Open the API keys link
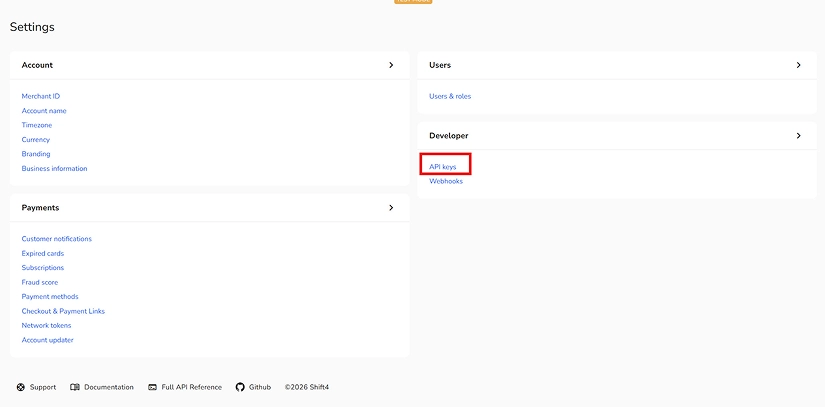The width and height of the screenshot is (825, 407). tap(442, 167)
